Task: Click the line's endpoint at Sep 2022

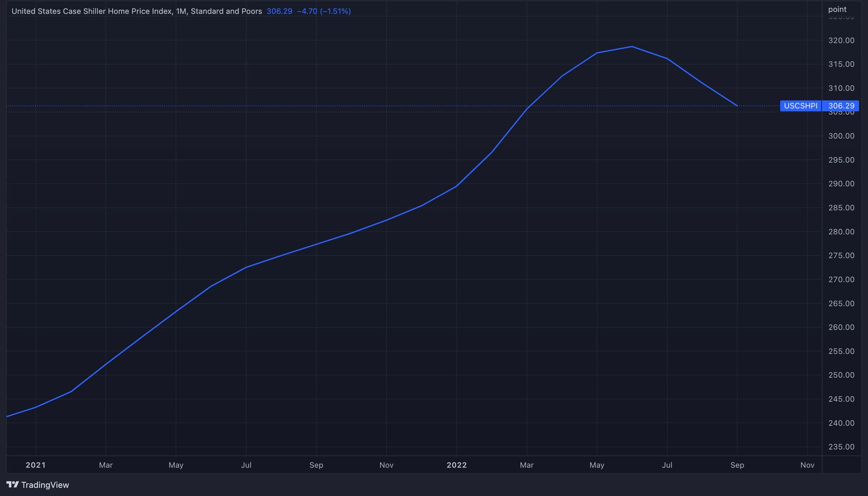Action: 737,105
